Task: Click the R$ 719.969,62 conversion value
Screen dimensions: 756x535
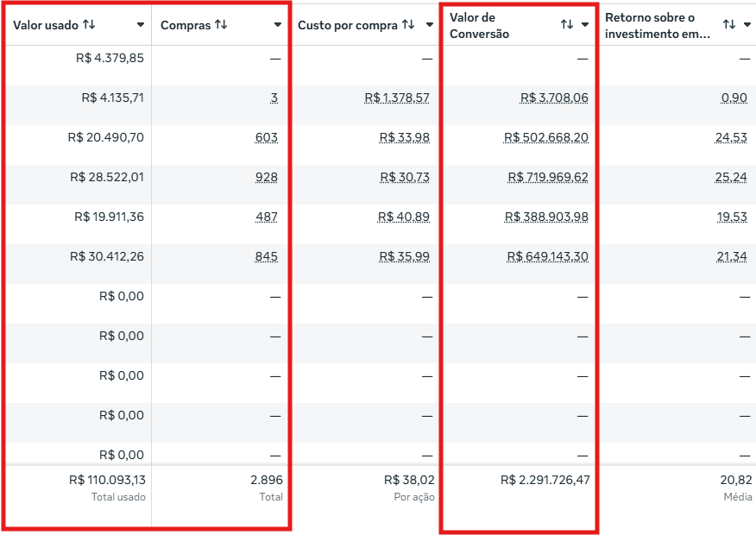Action: [x=547, y=177]
